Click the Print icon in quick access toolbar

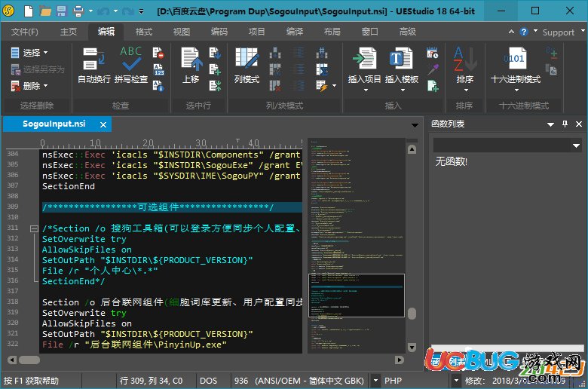click(78, 11)
